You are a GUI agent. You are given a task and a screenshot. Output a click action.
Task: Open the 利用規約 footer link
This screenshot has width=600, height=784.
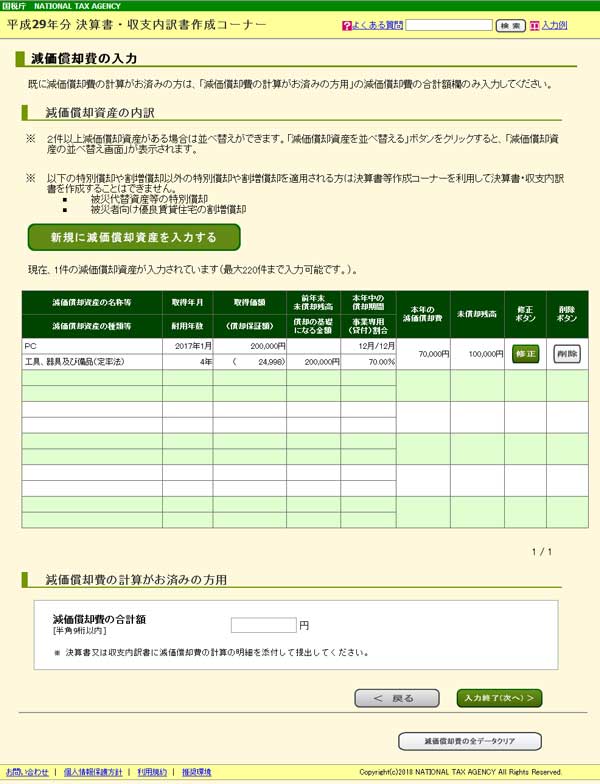152,772
